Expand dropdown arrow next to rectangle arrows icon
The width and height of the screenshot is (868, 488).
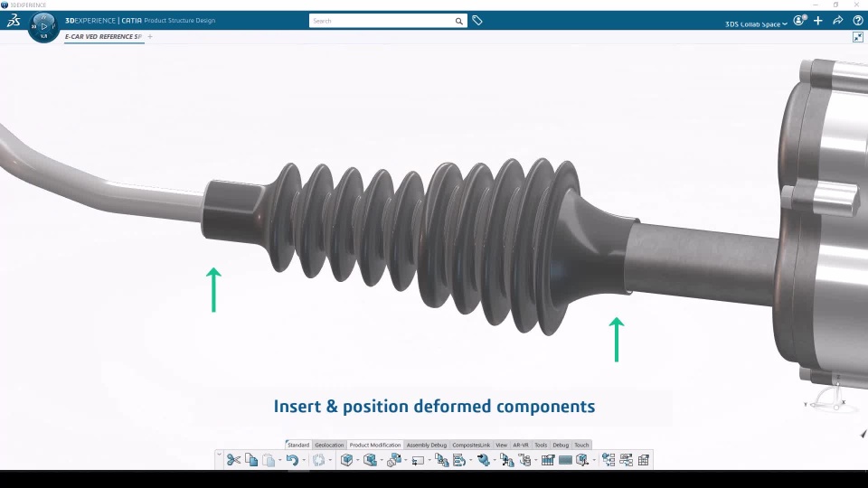coord(429,460)
